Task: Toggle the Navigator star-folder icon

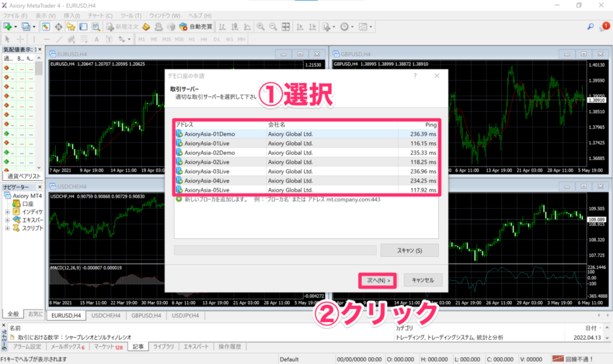Action: pyautogui.click(x=71, y=26)
